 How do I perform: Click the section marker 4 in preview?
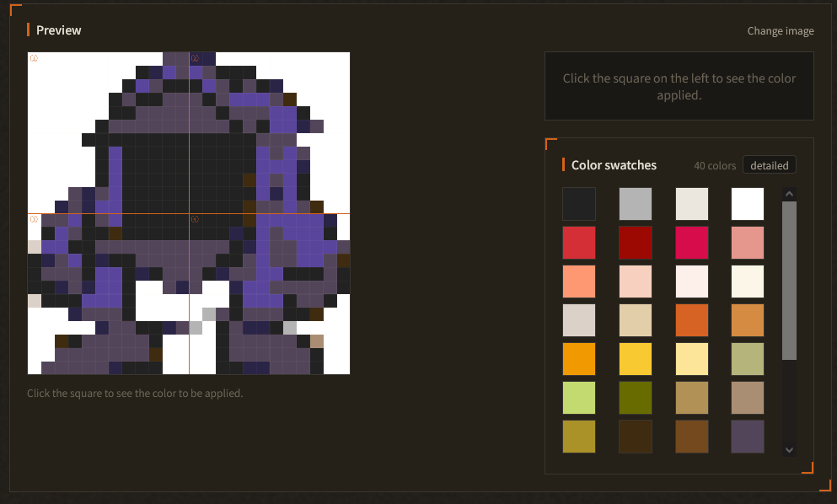195,219
